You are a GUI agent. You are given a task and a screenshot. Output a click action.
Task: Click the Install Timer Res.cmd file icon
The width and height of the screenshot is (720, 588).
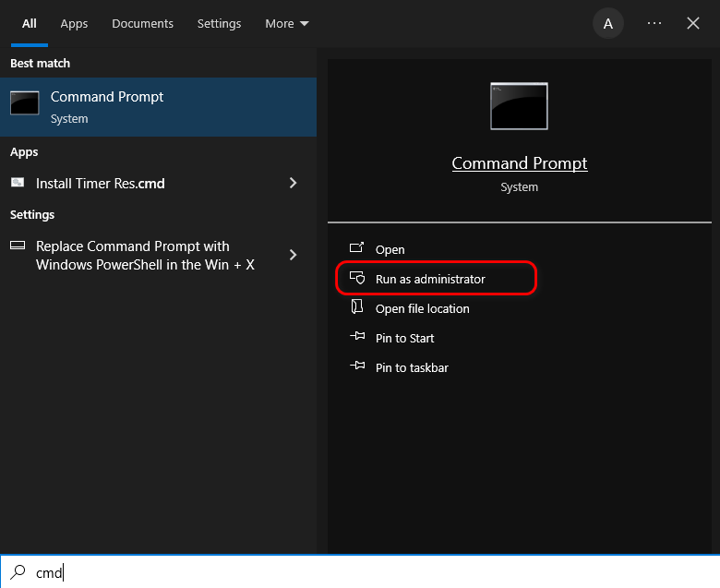(x=18, y=183)
